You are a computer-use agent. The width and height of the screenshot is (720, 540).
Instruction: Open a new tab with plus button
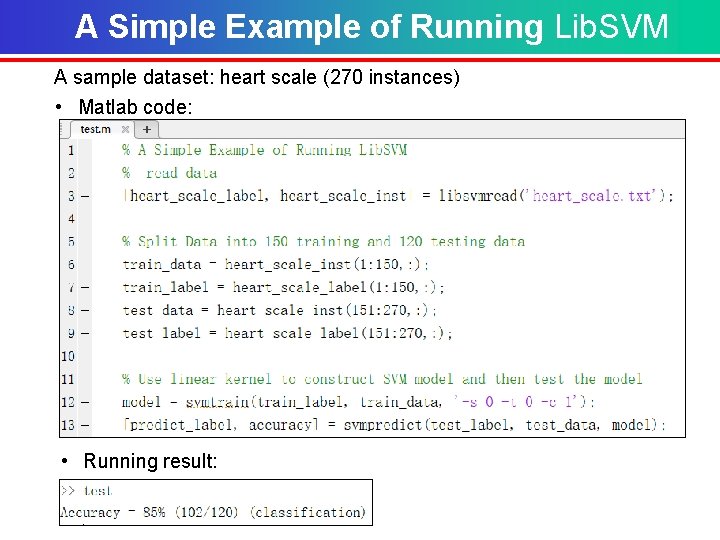pos(147,129)
